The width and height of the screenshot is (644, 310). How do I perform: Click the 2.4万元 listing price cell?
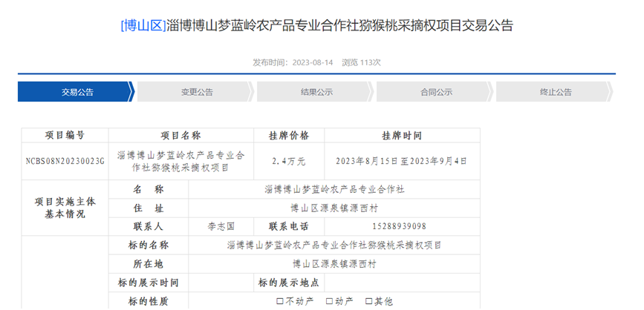click(x=288, y=161)
